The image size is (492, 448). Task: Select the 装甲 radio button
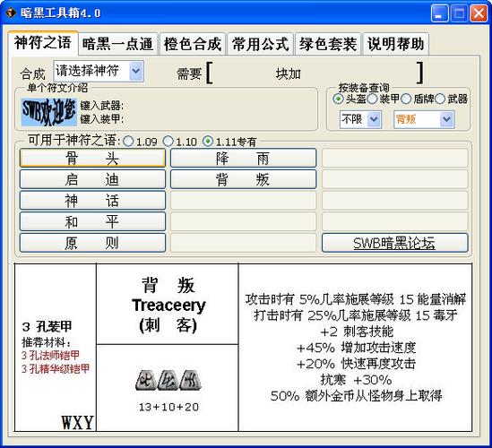tap(372, 99)
